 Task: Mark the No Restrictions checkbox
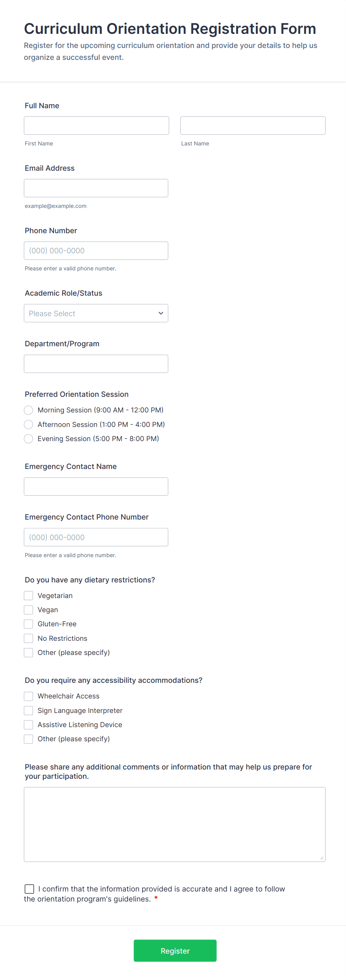29,638
